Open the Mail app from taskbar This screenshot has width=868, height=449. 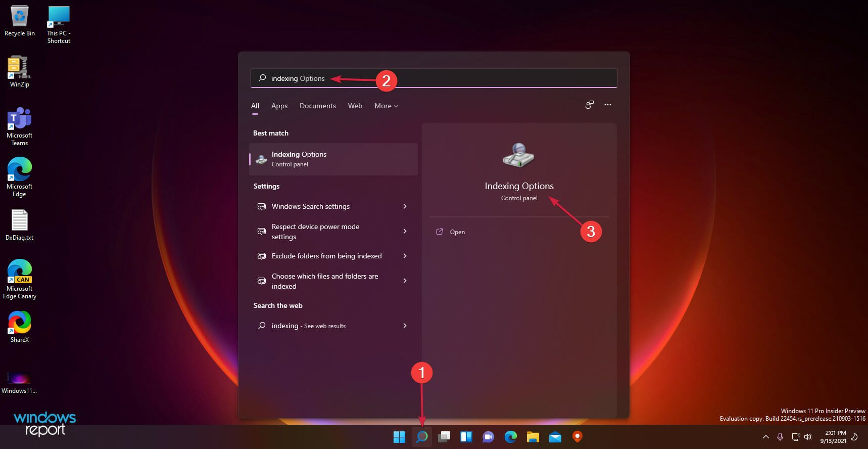click(x=555, y=437)
